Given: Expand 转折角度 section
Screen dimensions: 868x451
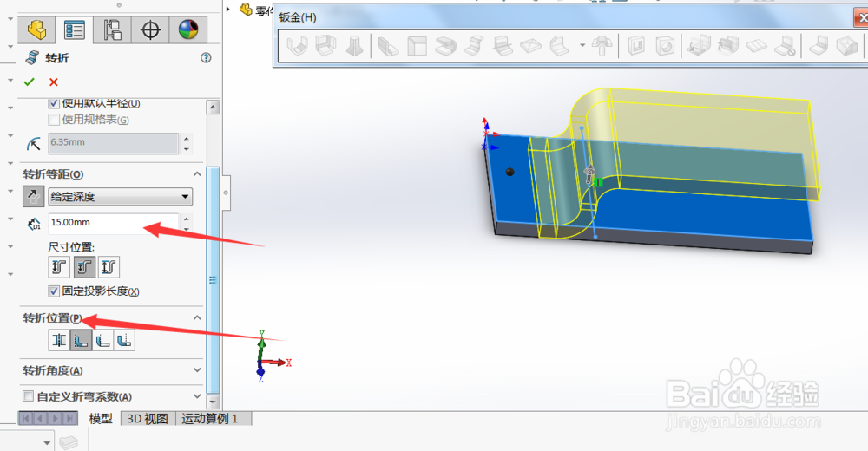Looking at the screenshot, I should pos(197,370).
